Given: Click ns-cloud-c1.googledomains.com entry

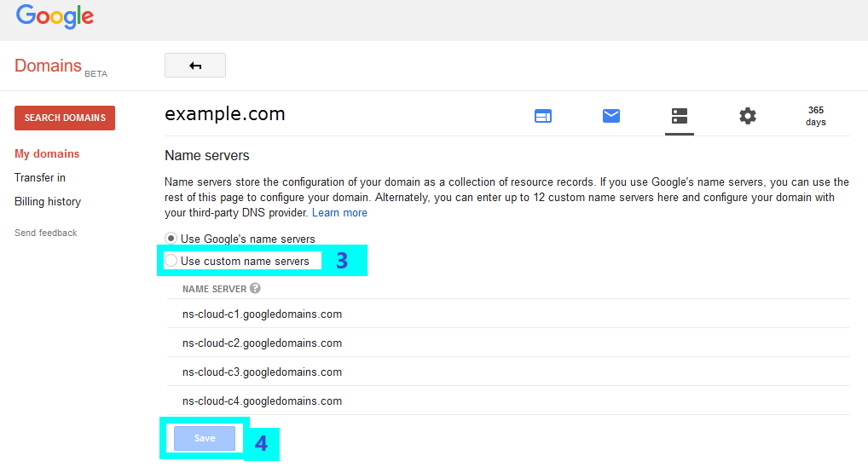Looking at the screenshot, I should (262, 314).
